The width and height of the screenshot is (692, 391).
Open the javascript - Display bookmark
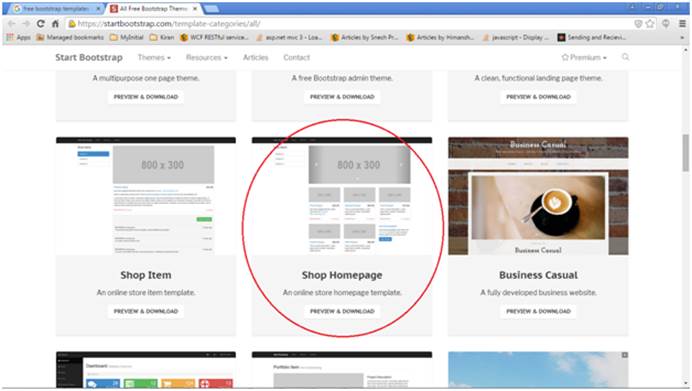pyautogui.click(x=516, y=38)
